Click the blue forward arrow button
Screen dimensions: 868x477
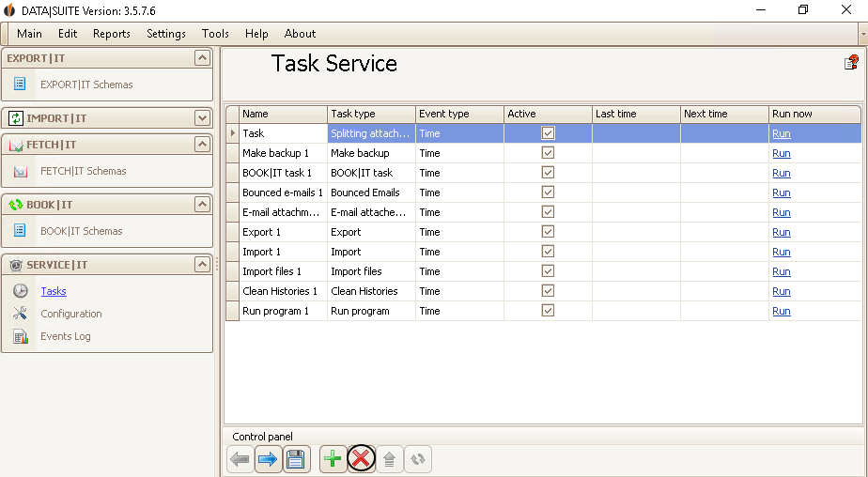(268, 459)
